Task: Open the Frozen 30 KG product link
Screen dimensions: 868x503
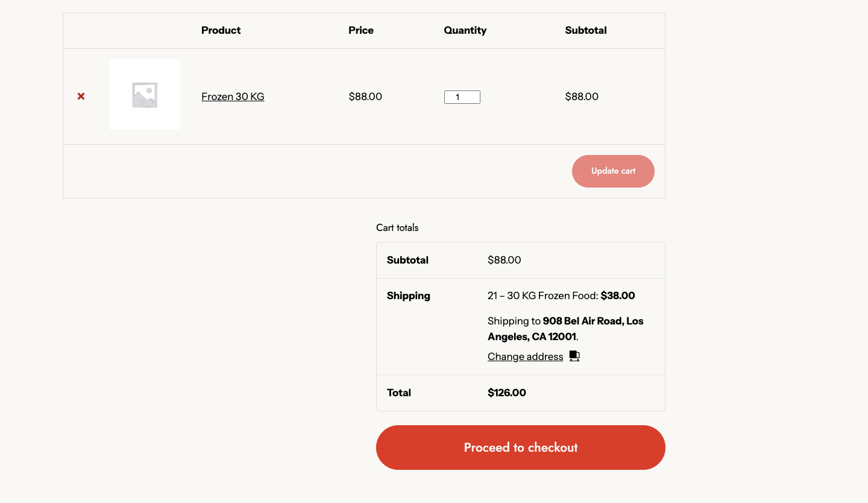Action: click(233, 96)
